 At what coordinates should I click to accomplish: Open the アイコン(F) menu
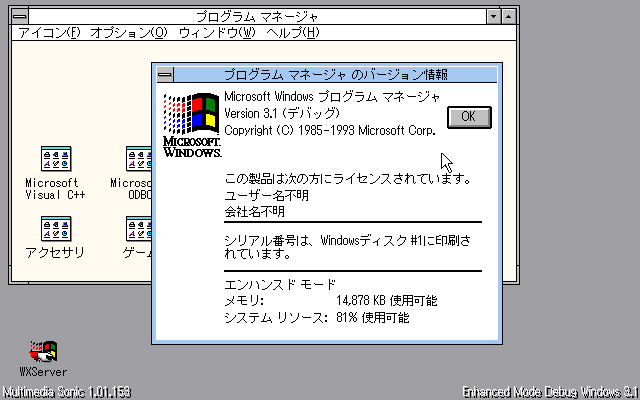(49, 33)
